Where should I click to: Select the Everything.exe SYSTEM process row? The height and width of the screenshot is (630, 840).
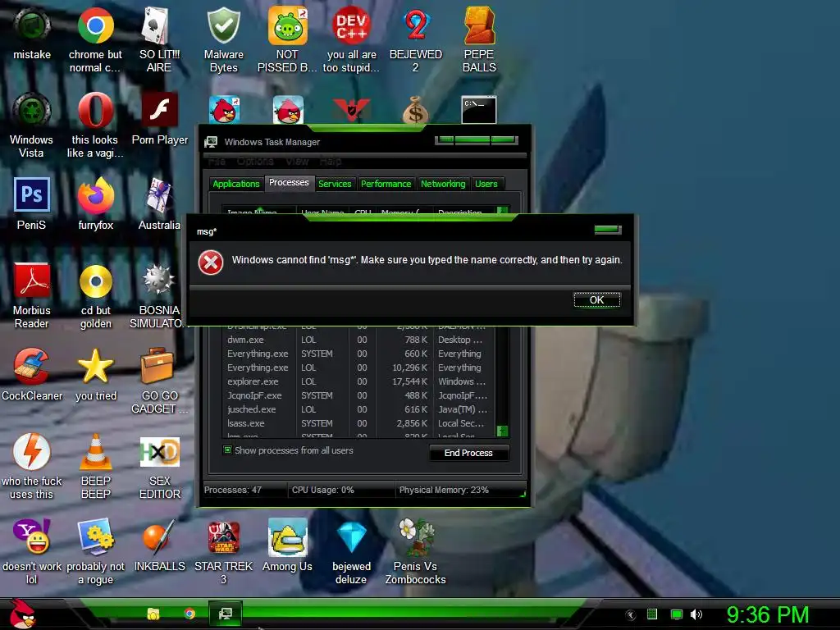[x=358, y=354]
